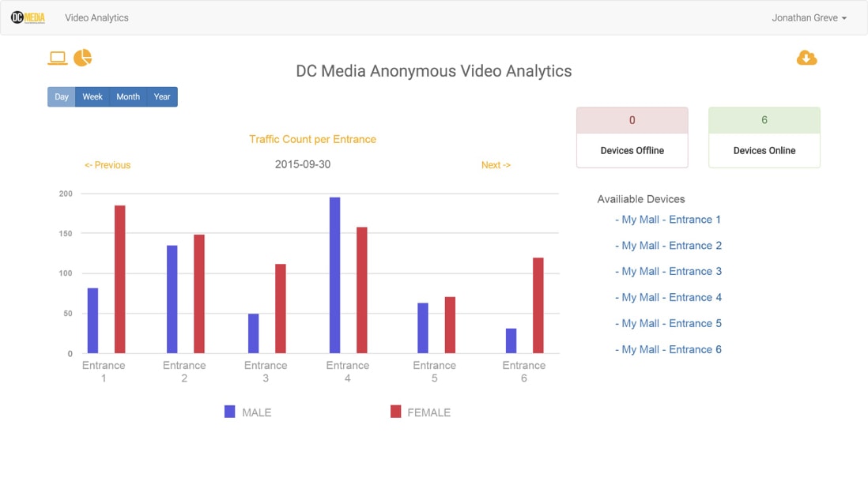Open the laptop devices view icon
Viewport: 868px width, 493px height.
[58, 58]
